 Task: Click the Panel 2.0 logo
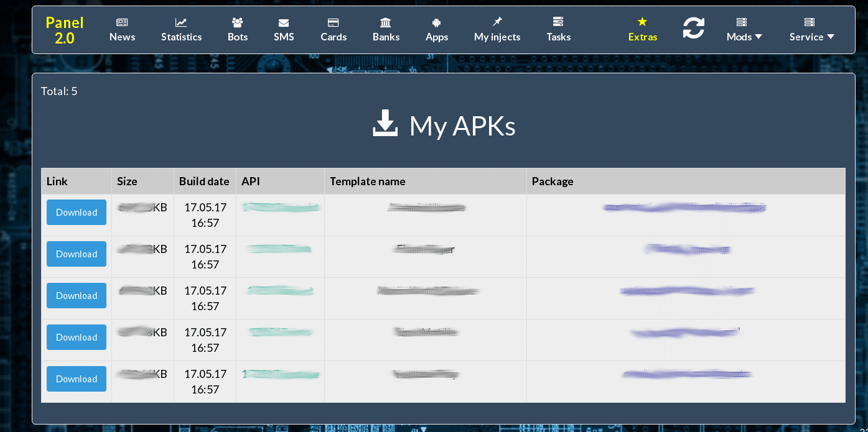point(64,30)
